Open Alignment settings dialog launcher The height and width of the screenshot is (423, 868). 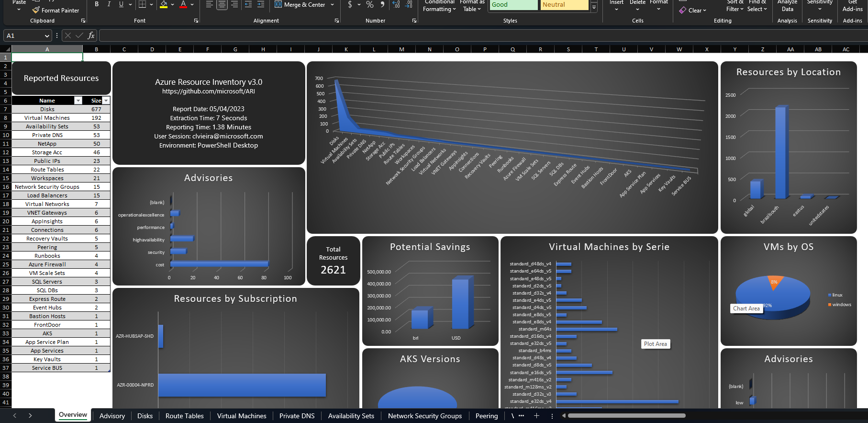337,21
